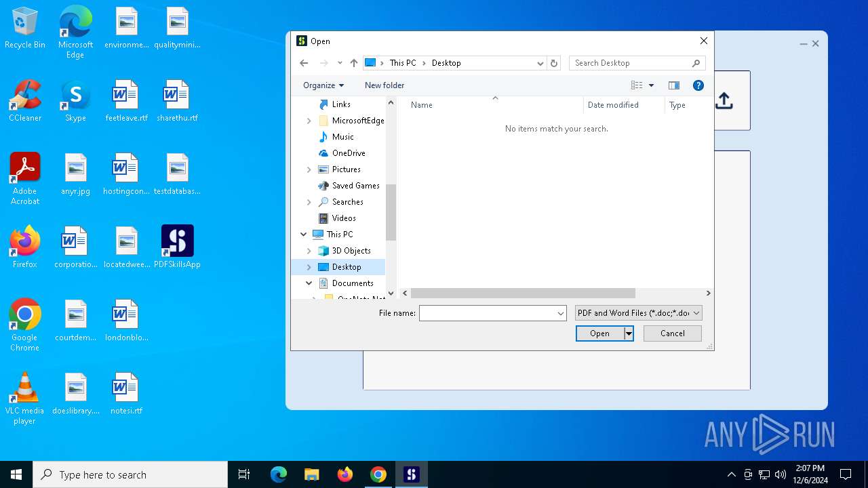The image size is (868, 488).
Task: Click the Back arrow in Open dialog
Action: 304,63
